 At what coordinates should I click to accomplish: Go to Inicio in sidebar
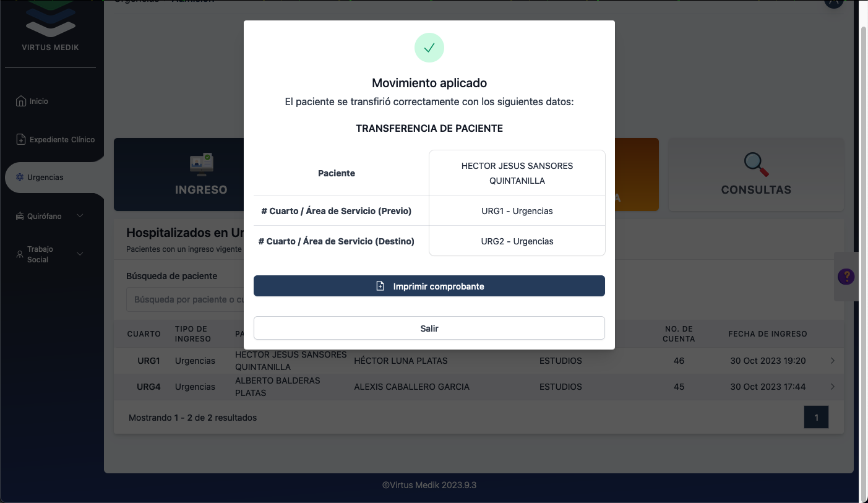pos(39,101)
